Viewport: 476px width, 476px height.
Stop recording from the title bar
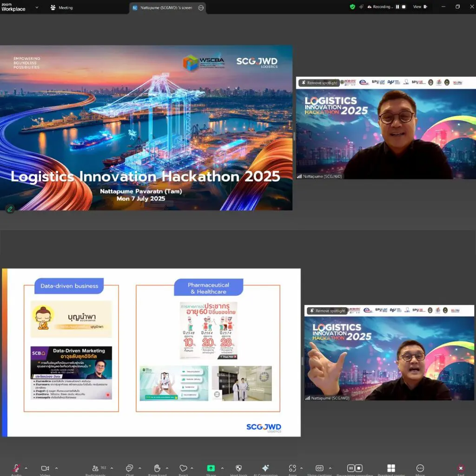pos(404,7)
